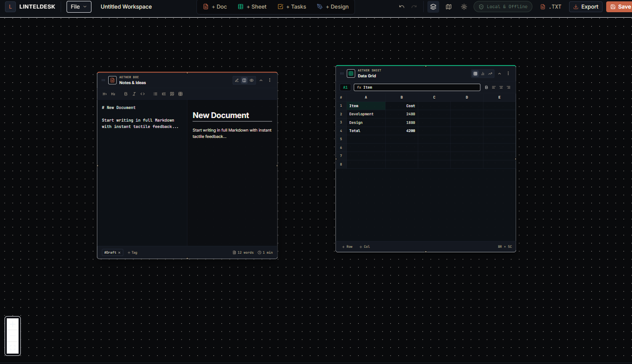
Task: Click the .TXT export format button
Action: click(551, 7)
